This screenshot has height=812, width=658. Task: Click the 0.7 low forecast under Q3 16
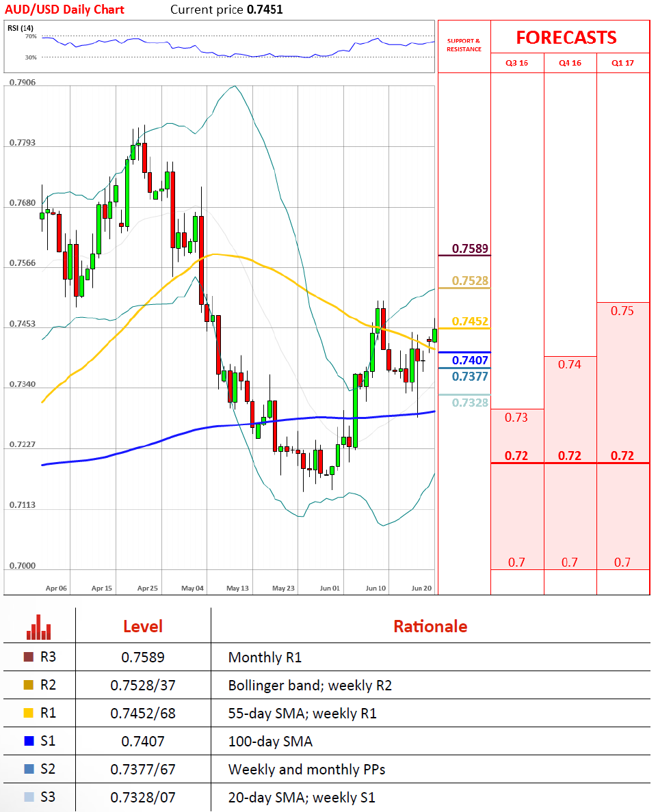[x=516, y=563]
